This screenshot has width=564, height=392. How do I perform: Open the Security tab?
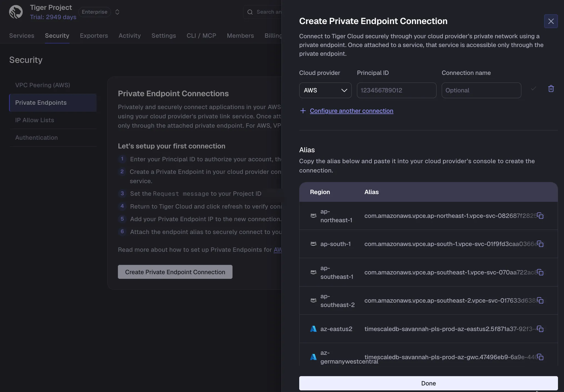(x=57, y=36)
